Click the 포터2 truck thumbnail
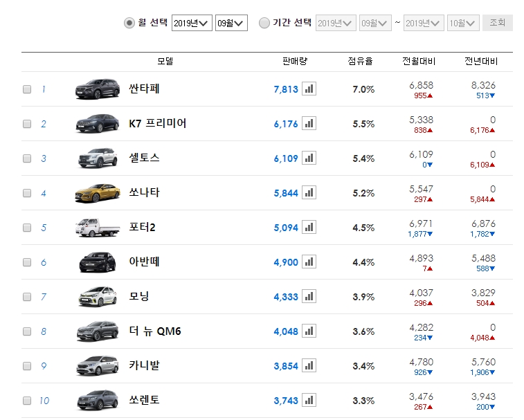 (97, 228)
